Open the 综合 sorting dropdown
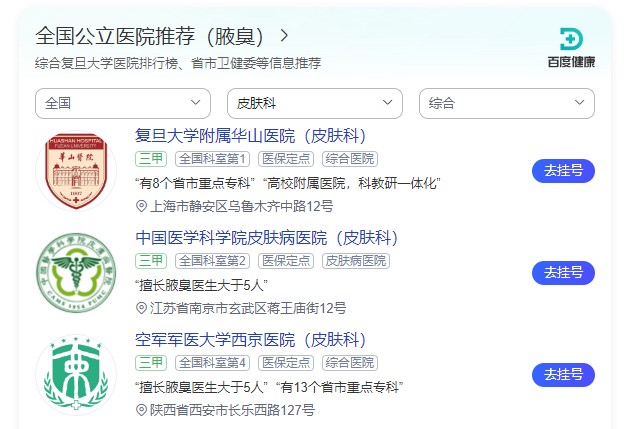 click(507, 104)
